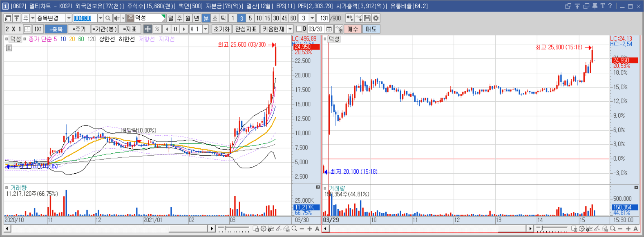
Task: Click the 초기화 reset button
Action: pyautogui.click(x=221, y=29)
